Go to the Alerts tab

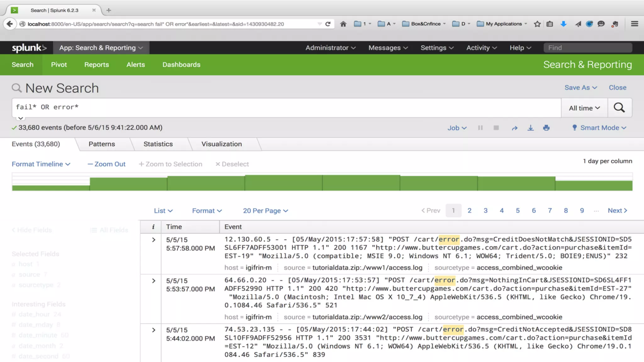136,65
